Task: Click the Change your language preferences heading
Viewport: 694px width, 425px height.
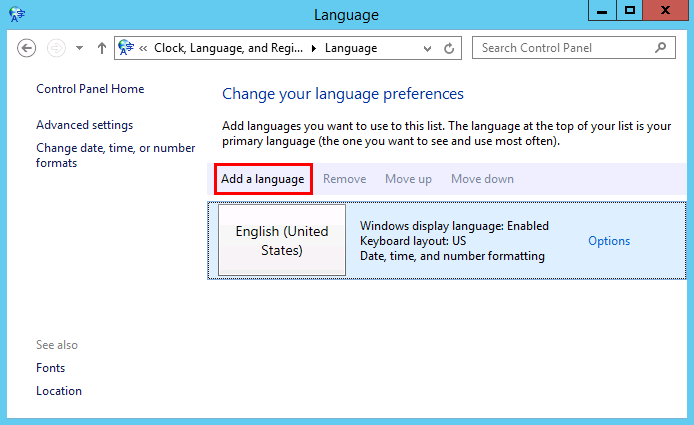Action: tap(343, 94)
